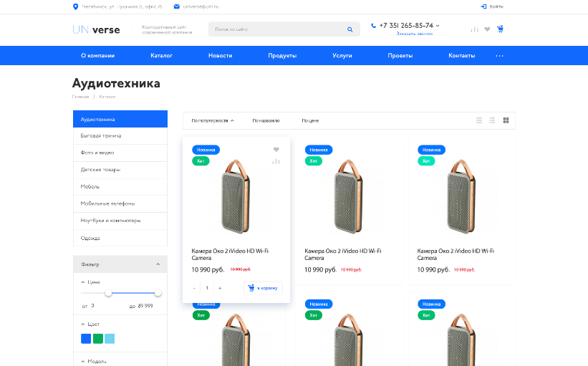Viewport: 588px width, 366px height.
Task: Sort products by По популярности
Action: (212, 120)
